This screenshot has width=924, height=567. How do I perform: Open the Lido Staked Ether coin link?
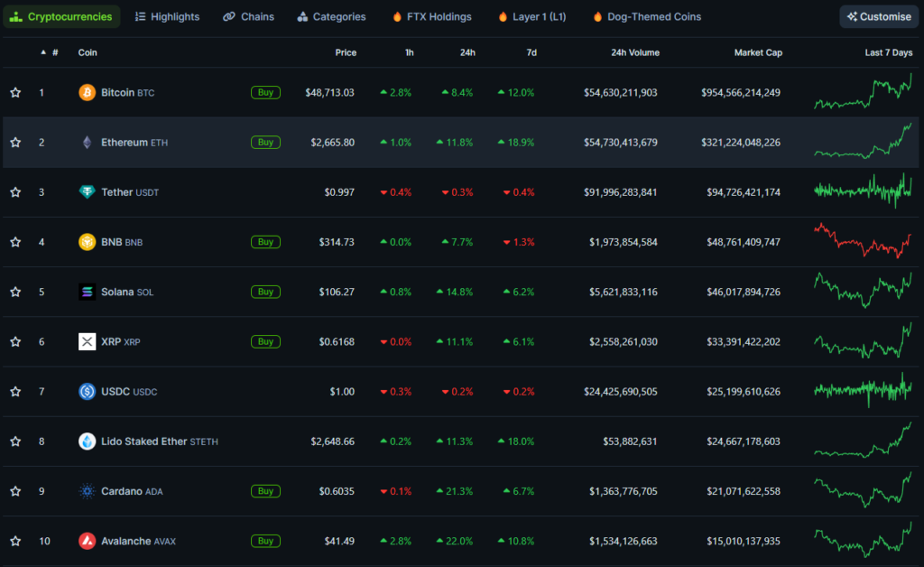coord(144,442)
